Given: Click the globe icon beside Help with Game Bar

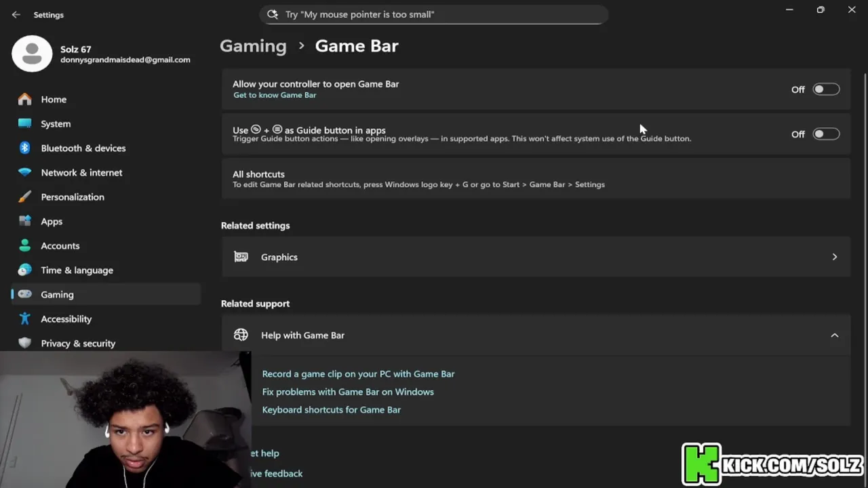Looking at the screenshot, I should (x=241, y=335).
